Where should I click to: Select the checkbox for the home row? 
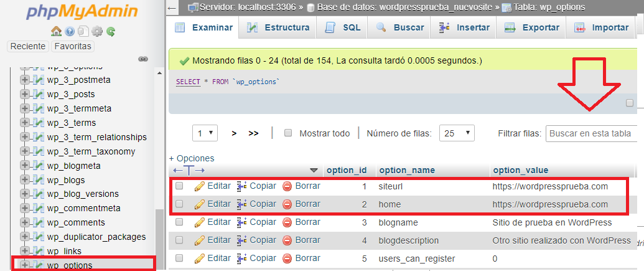point(179,204)
